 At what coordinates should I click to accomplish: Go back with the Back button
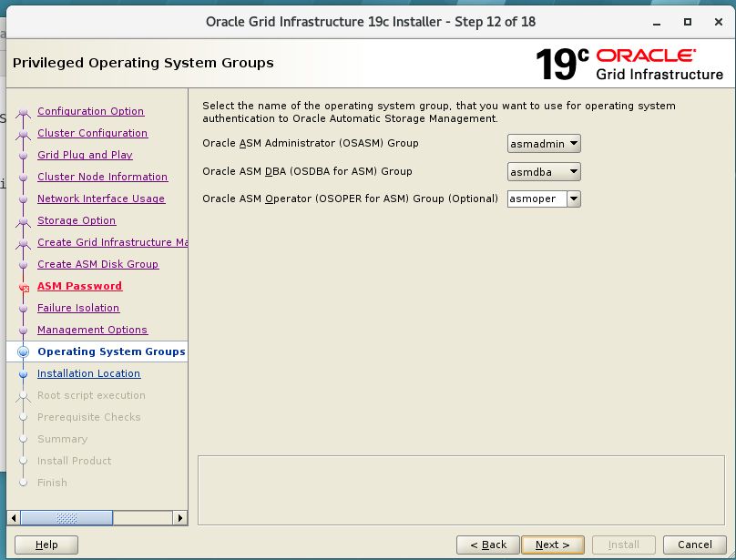pos(488,545)
